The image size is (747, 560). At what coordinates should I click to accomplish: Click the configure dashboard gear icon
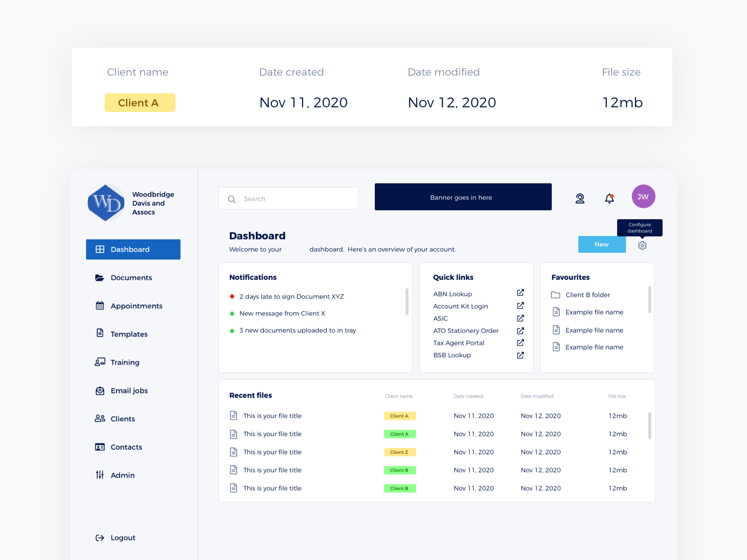point(642,245)
